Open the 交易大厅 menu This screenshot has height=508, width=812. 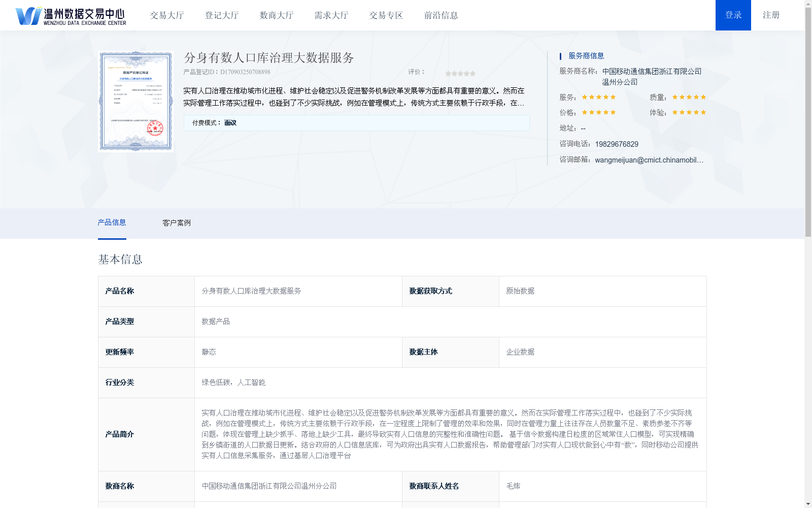(167, 15)
